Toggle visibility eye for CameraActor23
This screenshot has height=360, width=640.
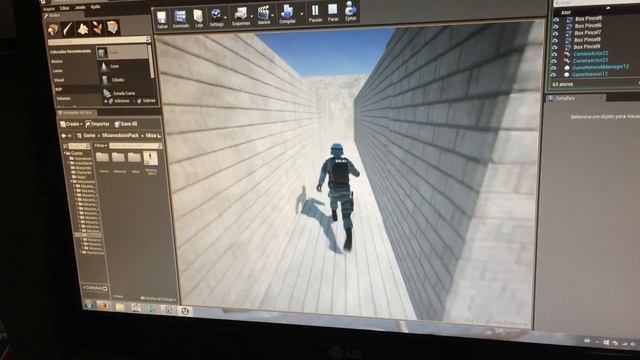tap(554, 61)
